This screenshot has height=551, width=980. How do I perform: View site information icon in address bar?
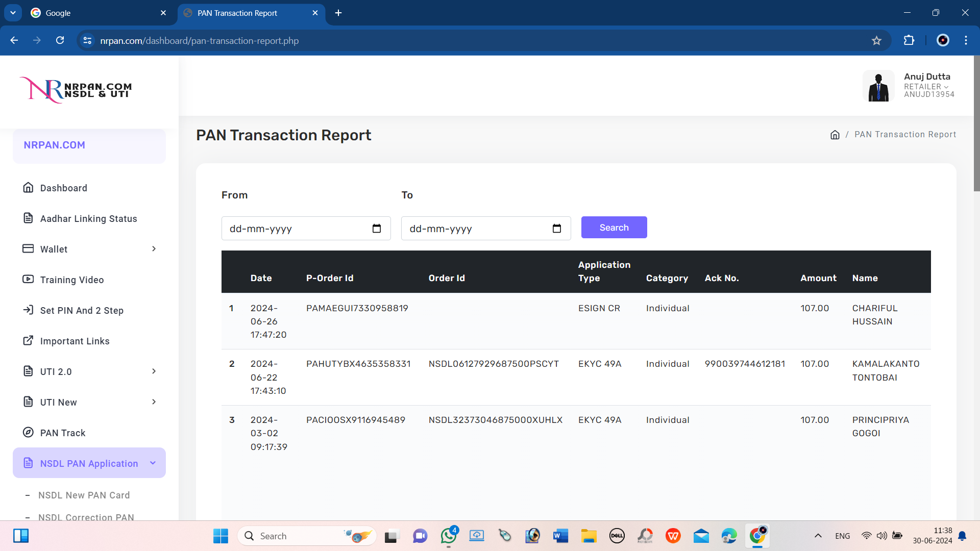click(87, 40)
